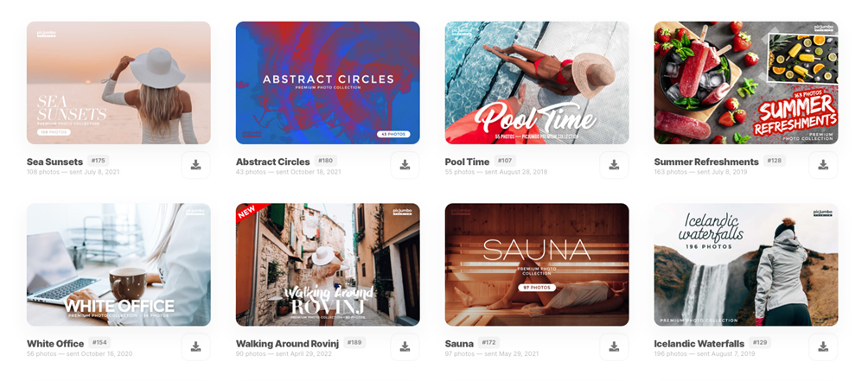This screenshot has height=381, width=868.
Task: Open the Icelandic Waterfalls cover image
Action: point(746,265)
